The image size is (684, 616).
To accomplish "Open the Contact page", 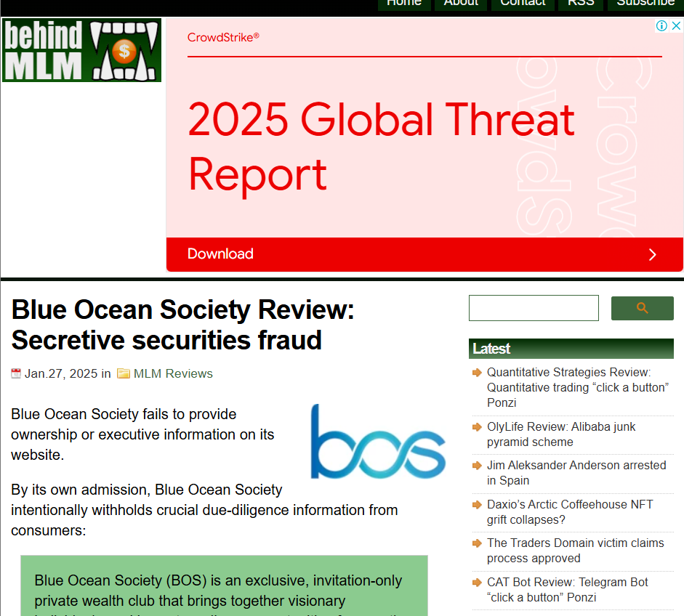I will pyautogui.click(x=523, y=4).
